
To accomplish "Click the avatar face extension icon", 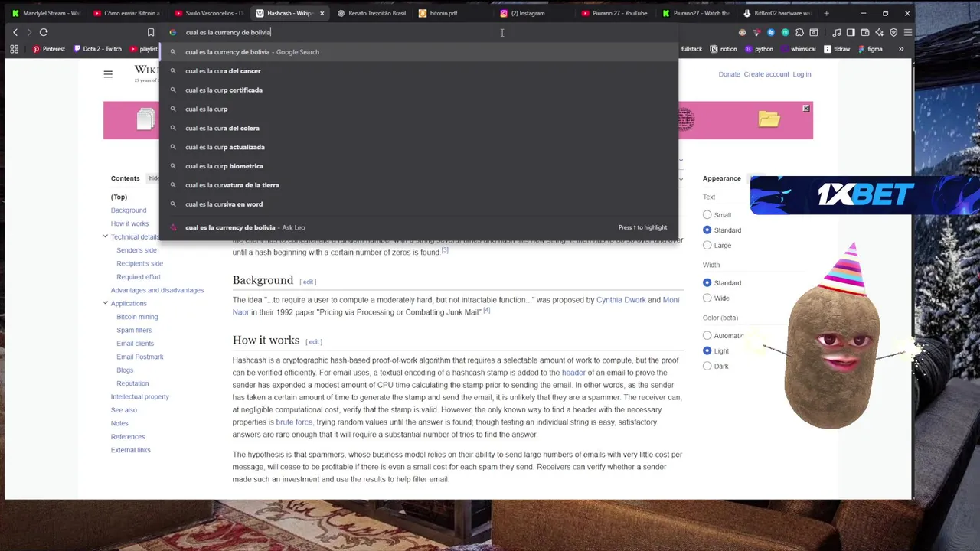I will [742, 32].
